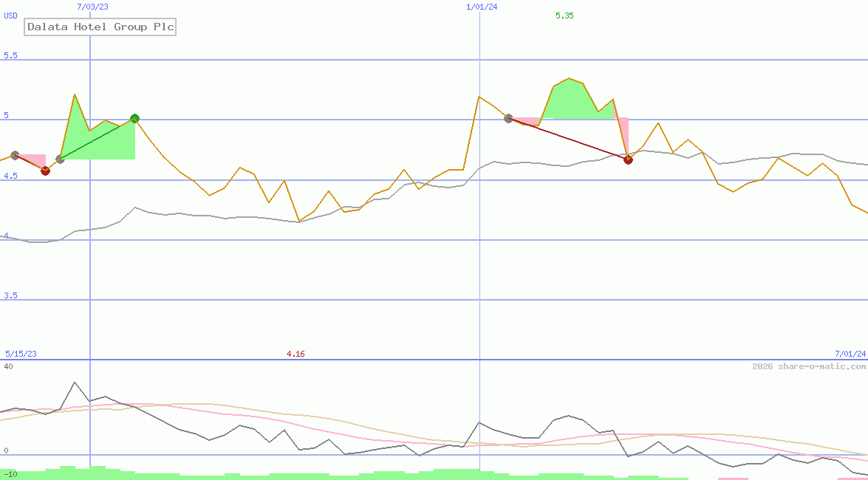This screenshot has width=868, height=480.
Task: Click the green 5.35 high value
Action: (564, 16)
